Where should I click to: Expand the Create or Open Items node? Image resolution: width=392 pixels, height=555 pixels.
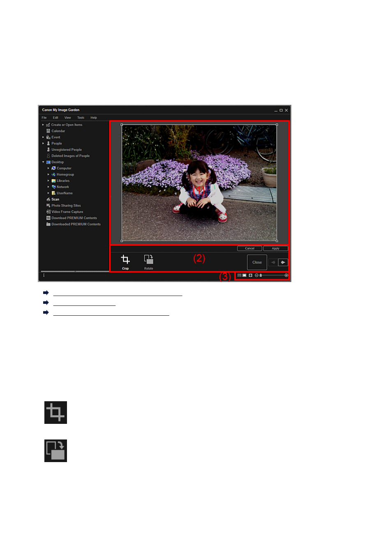pyautogui.click(x=43, y=125)
